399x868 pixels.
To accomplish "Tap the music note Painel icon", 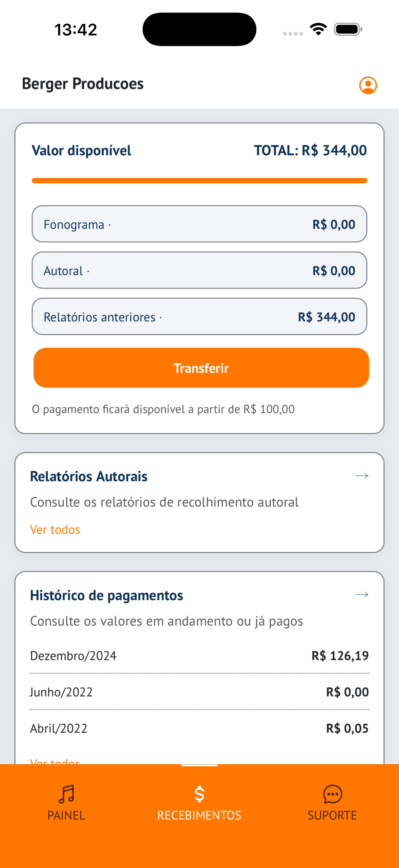I will [66, 794].
